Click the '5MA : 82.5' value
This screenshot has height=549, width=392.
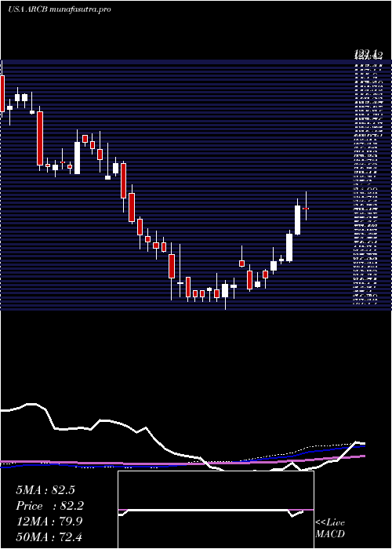click(45, 490)
